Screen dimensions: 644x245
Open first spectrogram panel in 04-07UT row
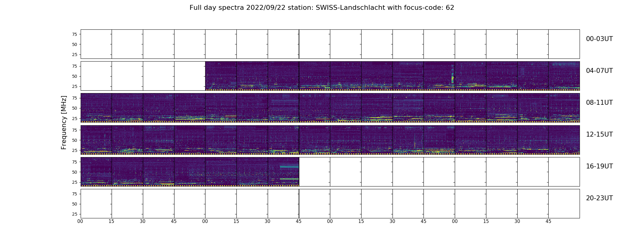point(221,76)
